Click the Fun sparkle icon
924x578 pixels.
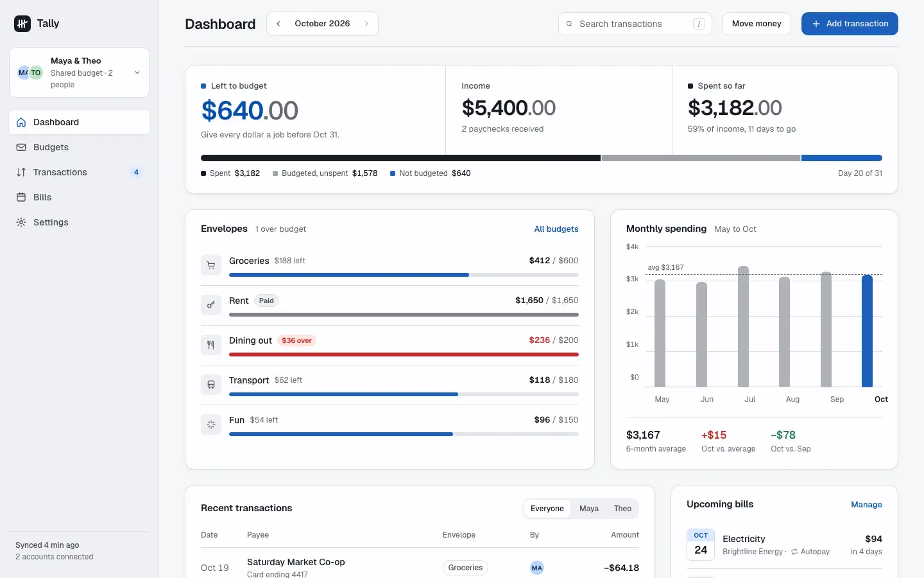(211, 425)
